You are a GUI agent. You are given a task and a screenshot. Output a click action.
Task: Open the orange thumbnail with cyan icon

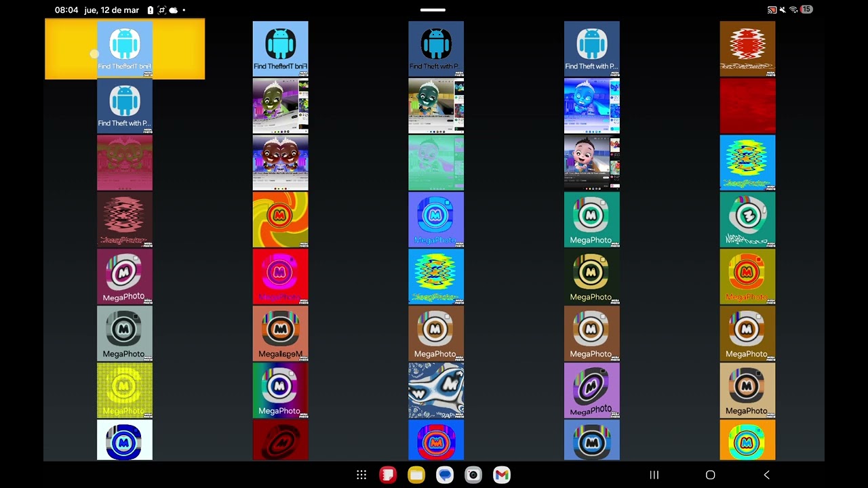tap(747, 440)
